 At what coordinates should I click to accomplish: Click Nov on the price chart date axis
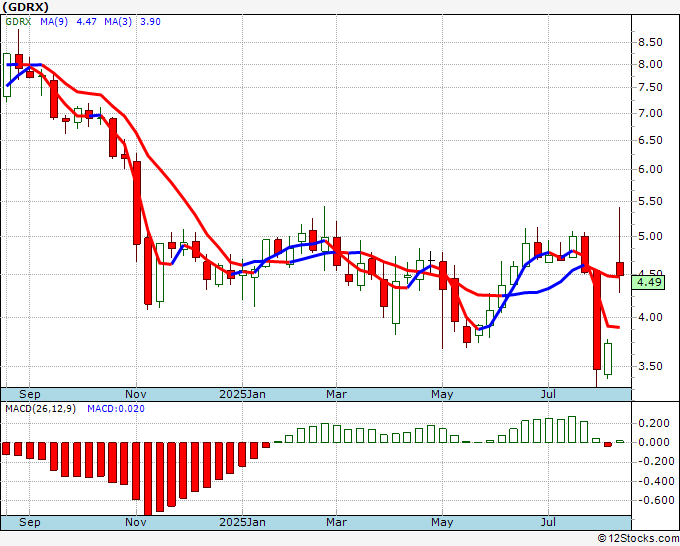(x=136, y=394)
